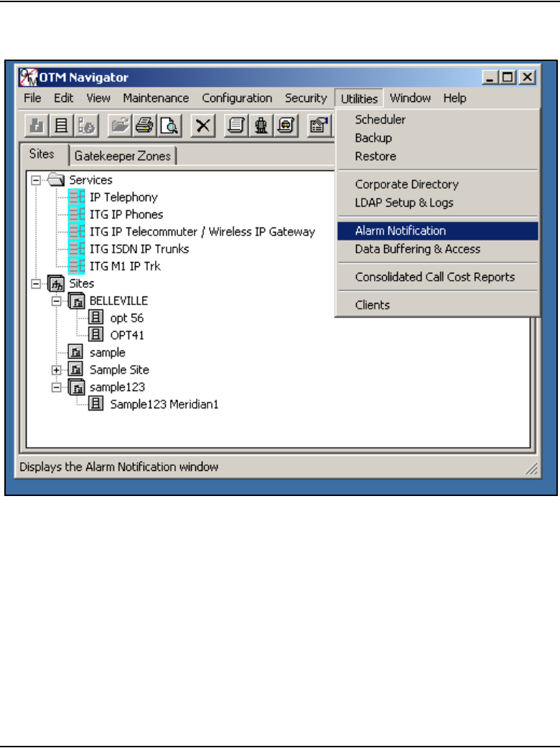This screenshot has width=560, height=748.
Task: Maximize the OTM Navigator window
Action: [508, 78]
